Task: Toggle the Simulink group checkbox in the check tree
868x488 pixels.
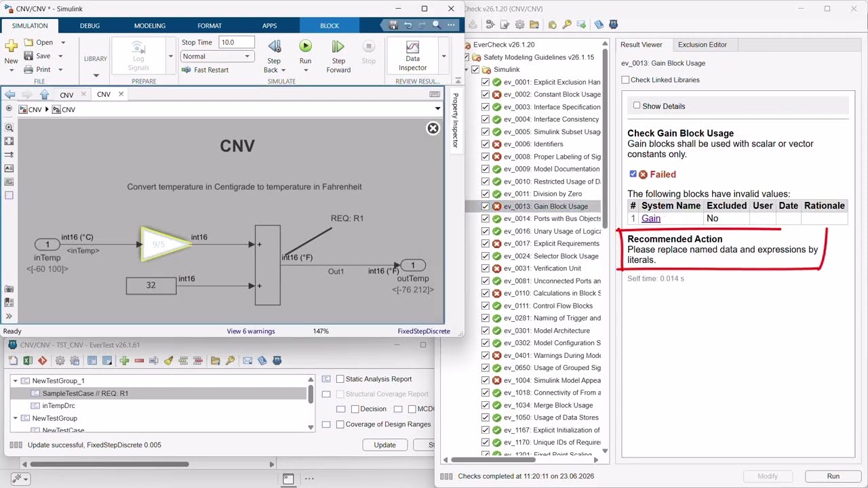Action: (x=475, y=69)
